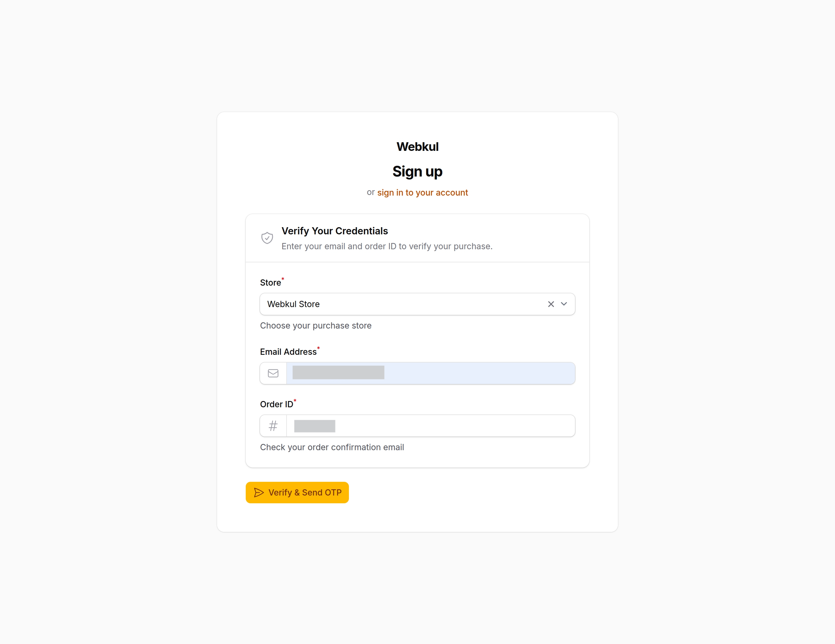Click the shield icon beside Verify Your Credentials
The width and height of the screenshot is (835, 644).
(x=267, y=238)
